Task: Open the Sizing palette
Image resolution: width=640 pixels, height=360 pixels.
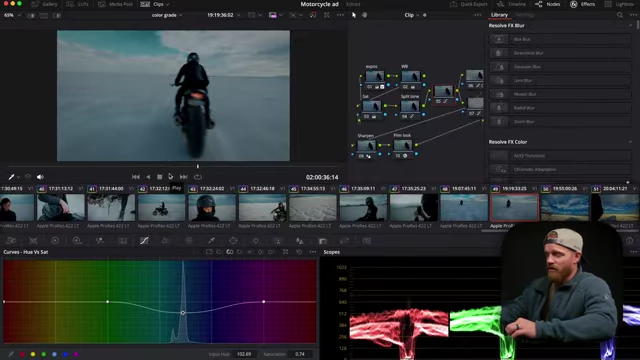Action: [x=344, y=241]
